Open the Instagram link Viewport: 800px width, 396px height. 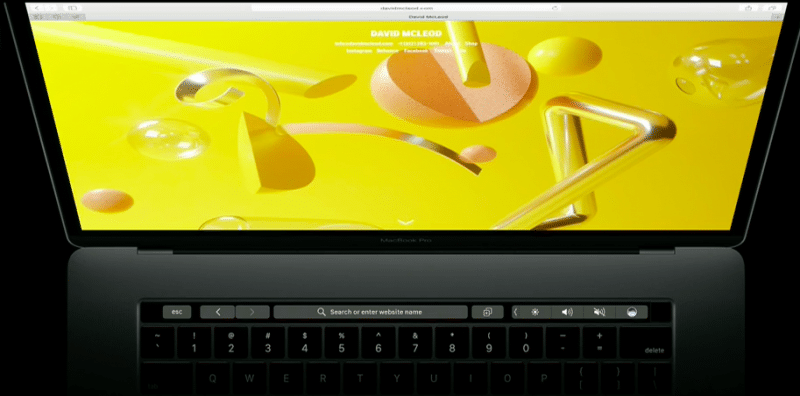point(359,51)
